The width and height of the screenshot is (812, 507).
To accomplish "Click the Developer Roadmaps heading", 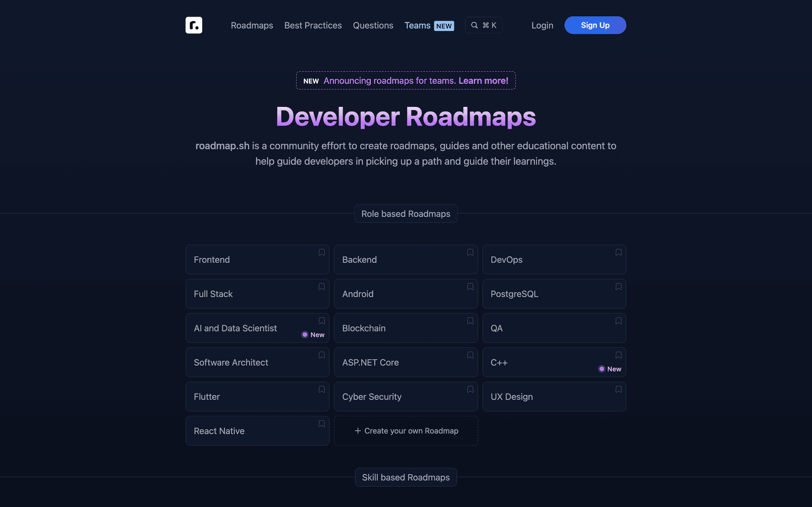I will pyautogui.click(x=406, y=117).
